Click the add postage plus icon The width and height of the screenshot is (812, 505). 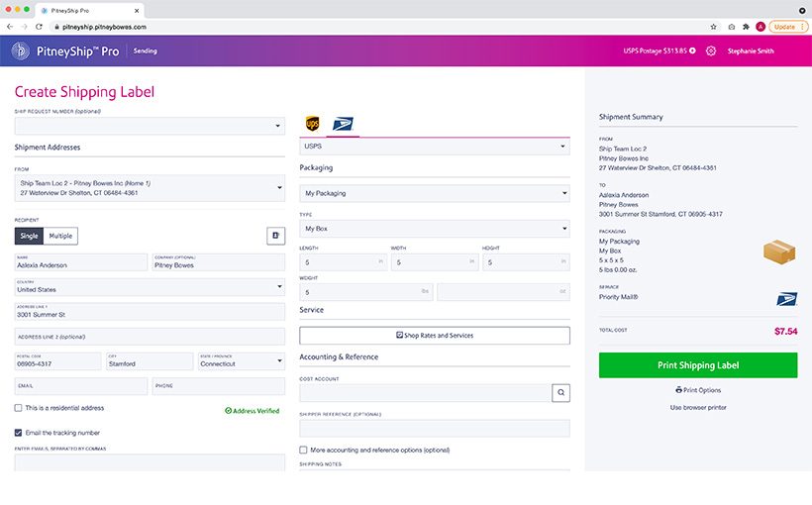tap(692, 50)
